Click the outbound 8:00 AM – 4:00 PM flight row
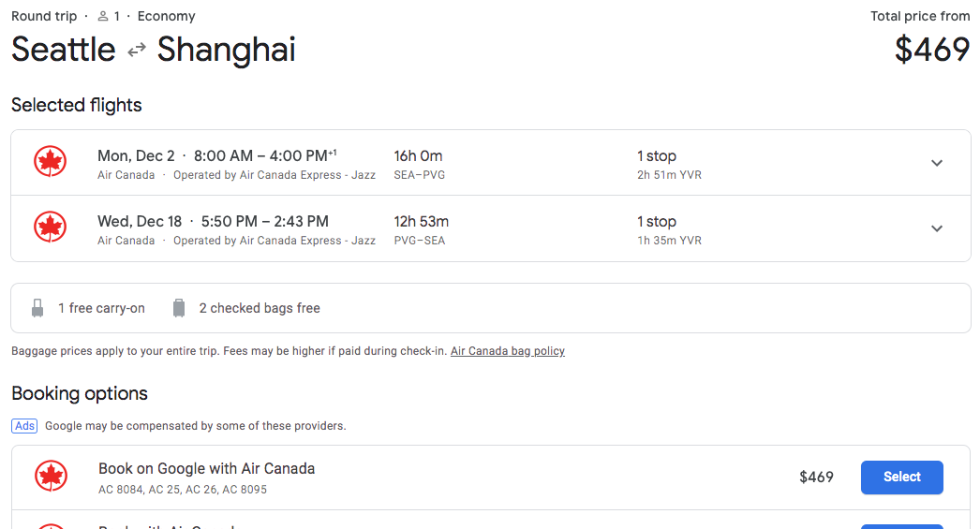 coord(491,163)
